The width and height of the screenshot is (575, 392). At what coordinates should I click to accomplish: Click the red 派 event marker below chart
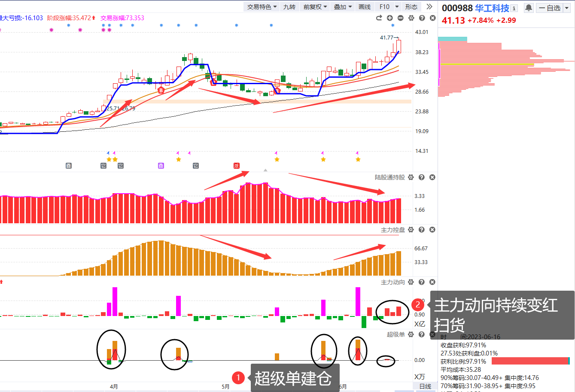pos(236,166)
